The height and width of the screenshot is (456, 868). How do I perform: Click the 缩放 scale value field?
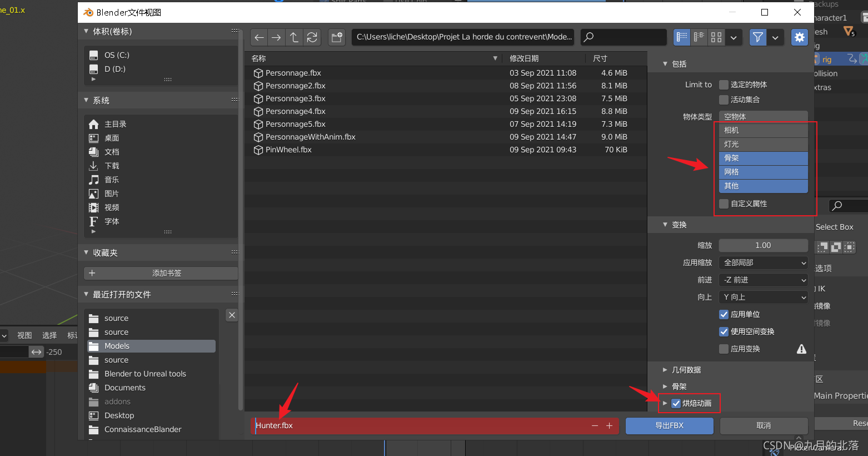tap(764, 245)
